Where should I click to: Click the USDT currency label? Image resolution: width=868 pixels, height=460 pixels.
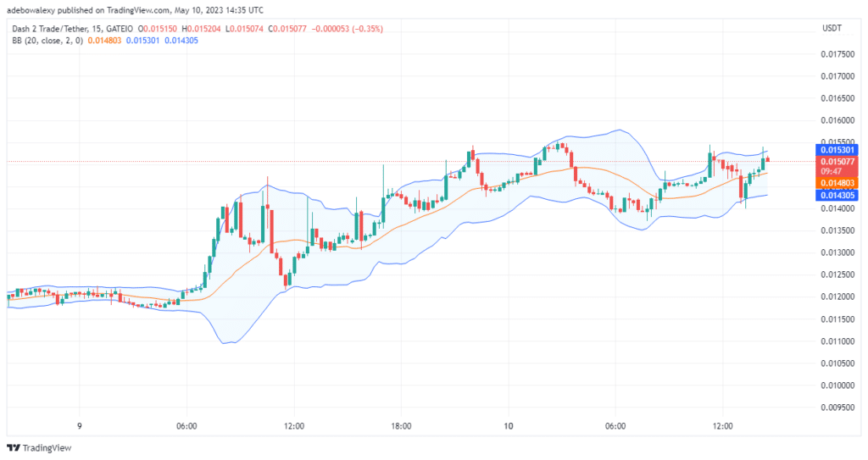(832, 28)
